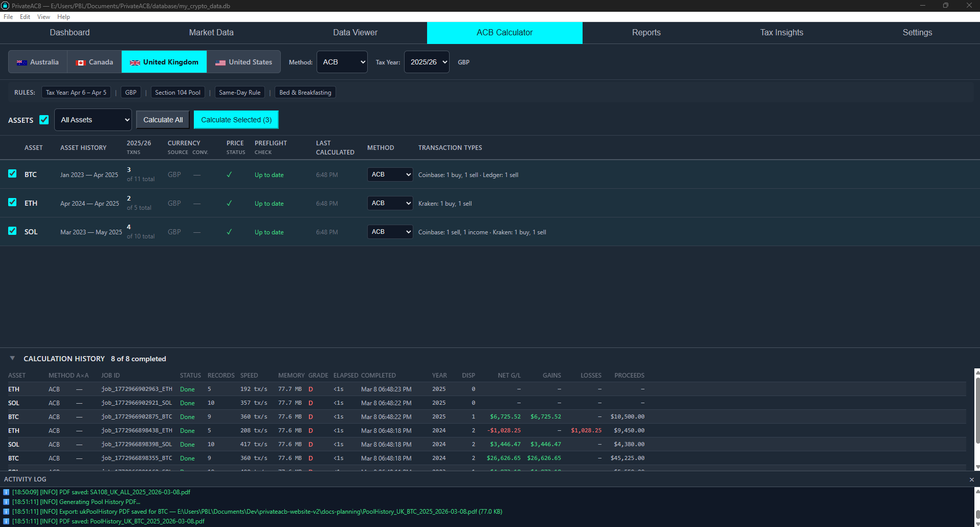
Task: Click the United Kingdom flag icon
Action: (135, 62)
